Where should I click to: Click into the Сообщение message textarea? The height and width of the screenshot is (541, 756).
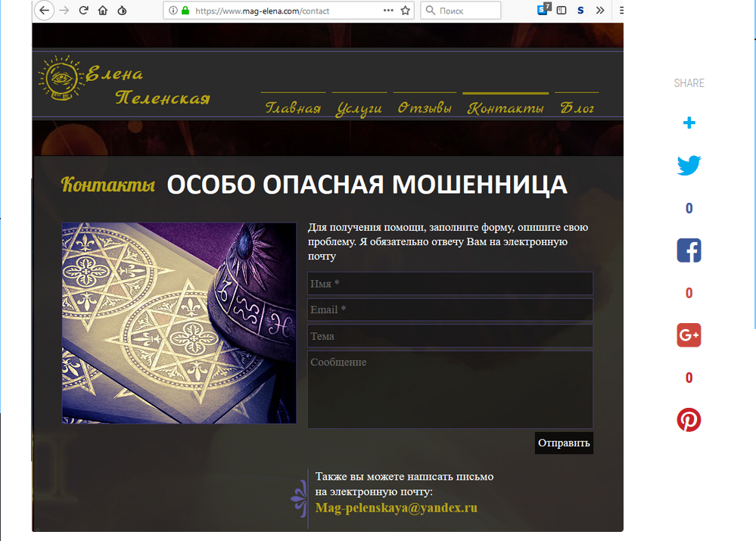point(450,390)
